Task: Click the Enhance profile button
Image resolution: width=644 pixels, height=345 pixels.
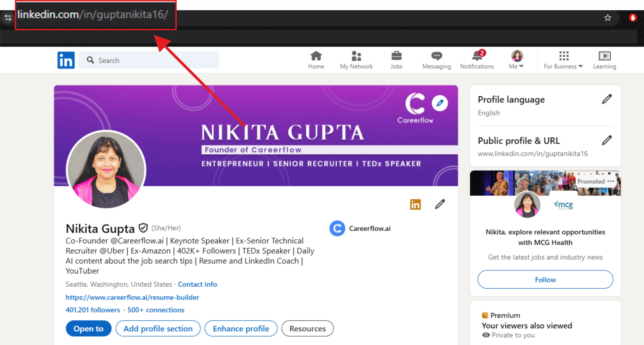Action: pos(241,328)
